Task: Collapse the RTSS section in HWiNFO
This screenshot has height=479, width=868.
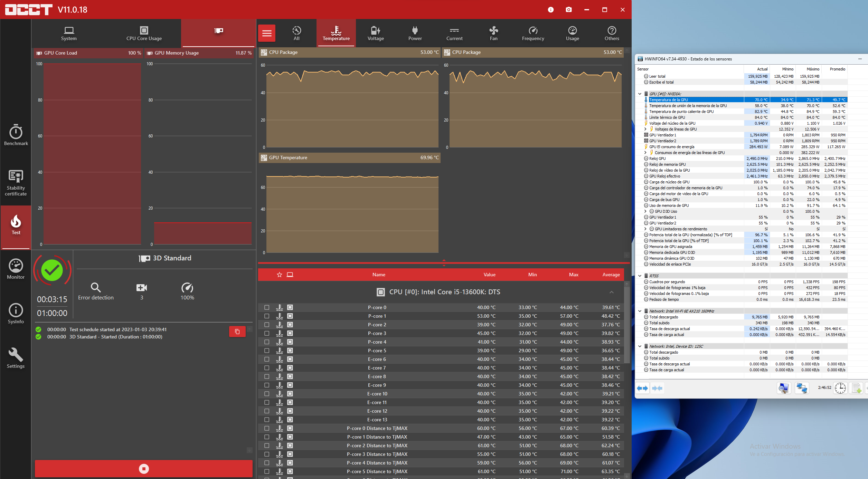Action: tap(640, 276)
